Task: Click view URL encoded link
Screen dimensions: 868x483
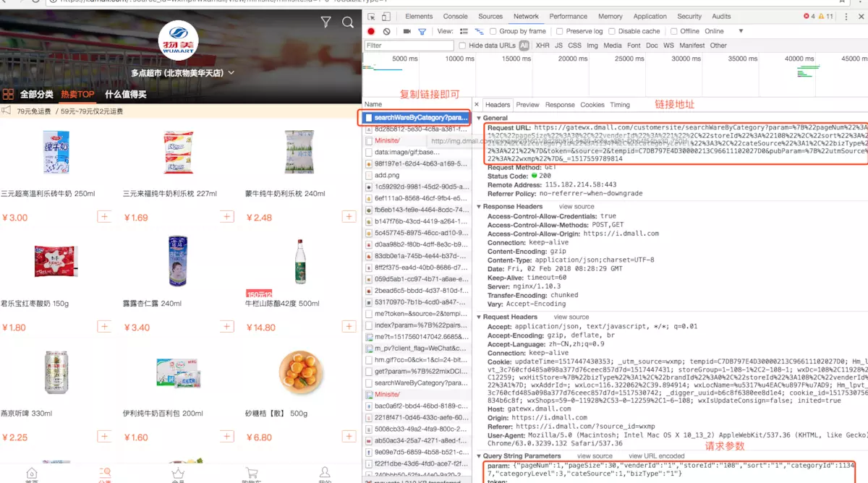Action: [657, 456]
